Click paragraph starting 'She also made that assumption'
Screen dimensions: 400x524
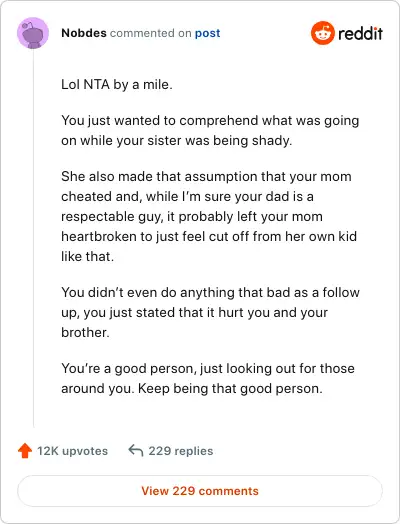pyautogui.click(x=209, y=217)
